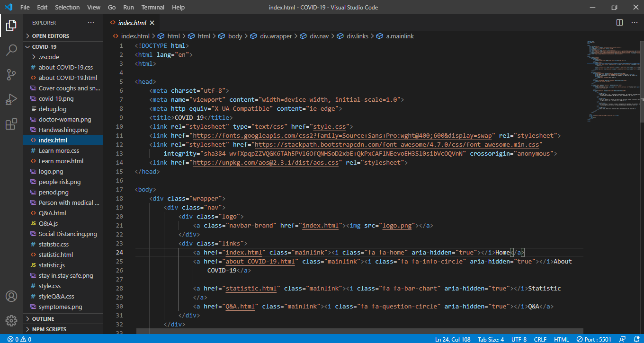The height and width of the screenshot is (343, 644).
Task: Open the Manage gear icon
Action: coord(11,320)
